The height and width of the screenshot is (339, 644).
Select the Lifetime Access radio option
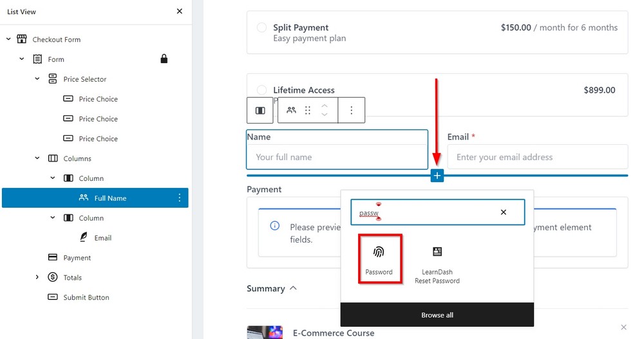261,90
